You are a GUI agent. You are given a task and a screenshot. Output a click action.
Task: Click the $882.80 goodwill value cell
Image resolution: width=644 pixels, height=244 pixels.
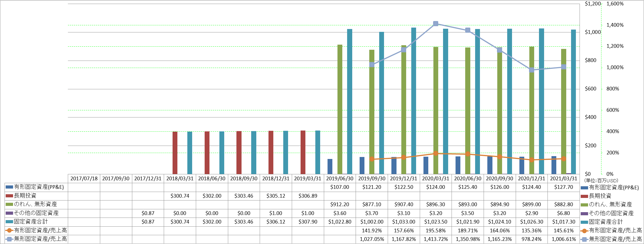click(564, 204)
